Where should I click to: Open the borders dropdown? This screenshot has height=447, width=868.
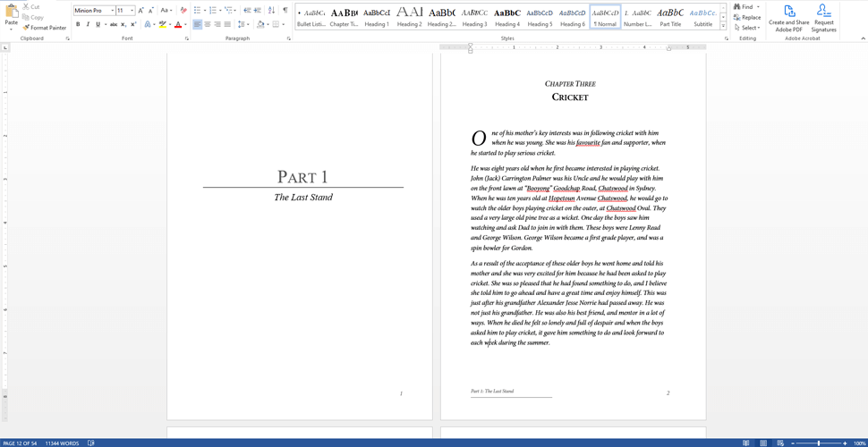(x=283, y=24)
